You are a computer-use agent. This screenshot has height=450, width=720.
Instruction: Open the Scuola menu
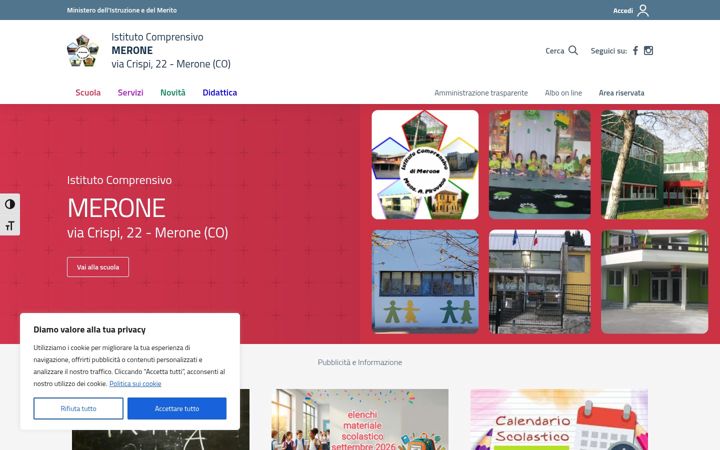click(88, 93)
